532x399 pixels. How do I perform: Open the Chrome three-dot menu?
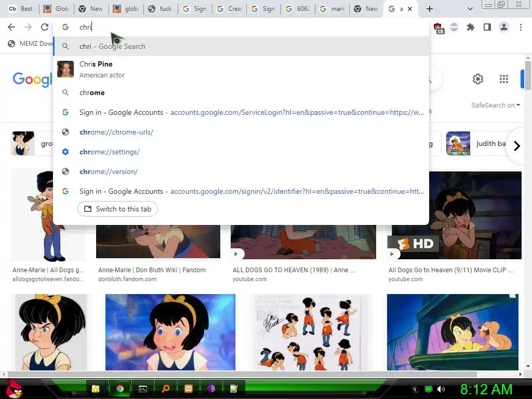point(521,27)
